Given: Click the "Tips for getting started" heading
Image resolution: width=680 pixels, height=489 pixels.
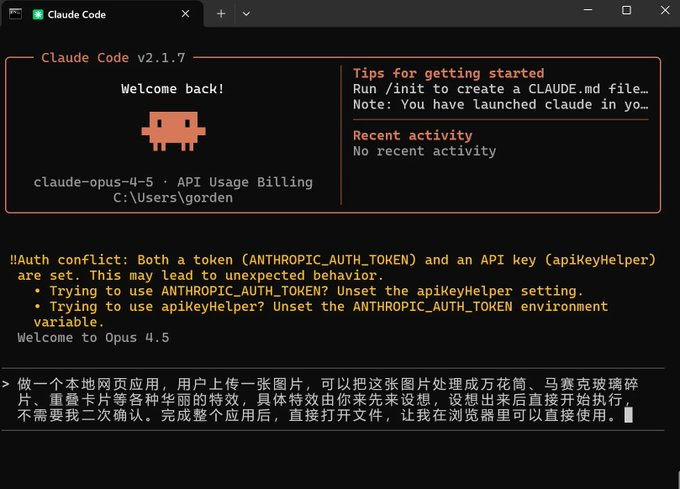Looking at the screenshot, I should pos(448,73).
